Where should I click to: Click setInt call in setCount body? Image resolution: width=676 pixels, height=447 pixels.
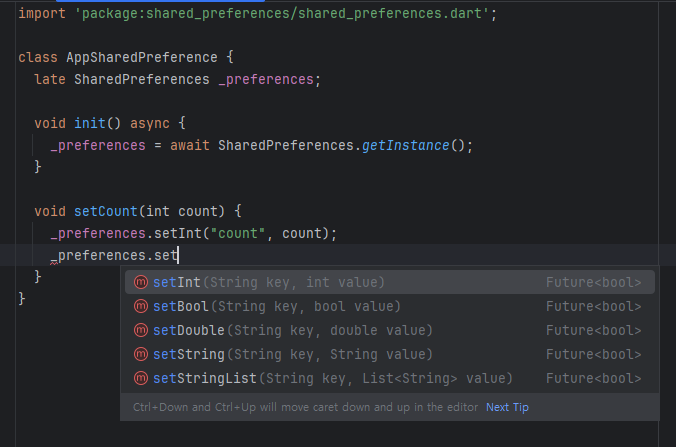pos(178,233)
